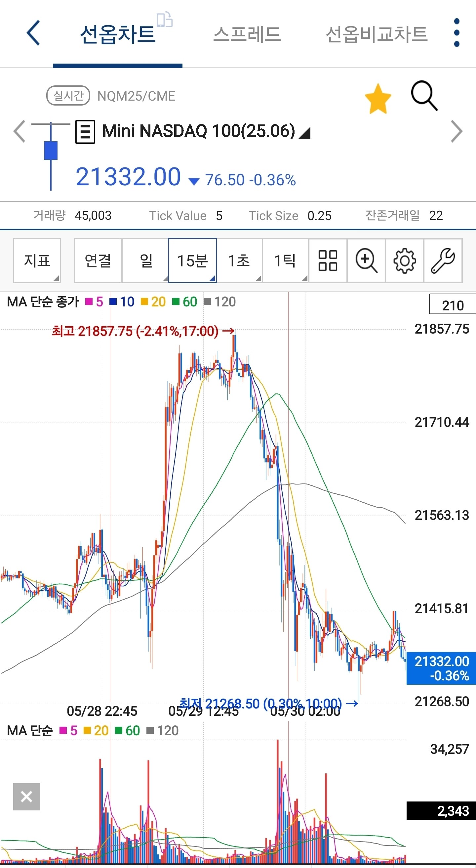Open the 지표 indicators dropdown
This screenshot has width=476, height=868.
37,260
